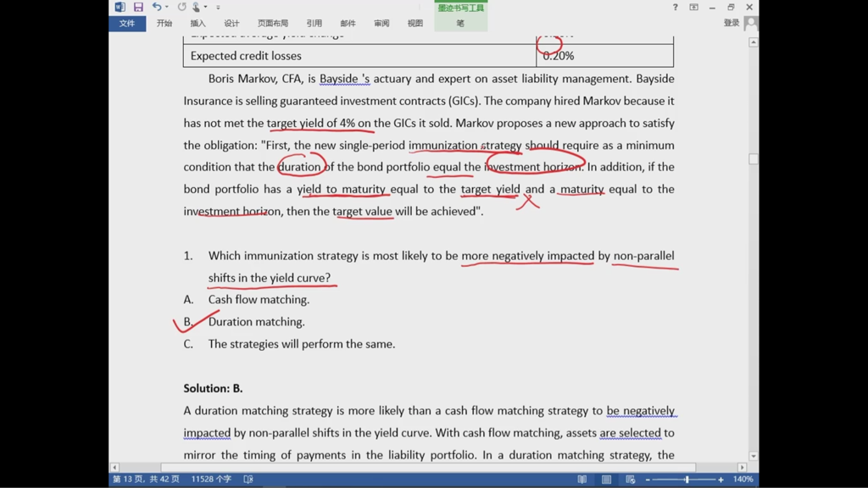The height and width of the screenshot is (488, 868).
Task: Click the word 'non-parallel' in question 1
Action: click(x=644, y=256)
